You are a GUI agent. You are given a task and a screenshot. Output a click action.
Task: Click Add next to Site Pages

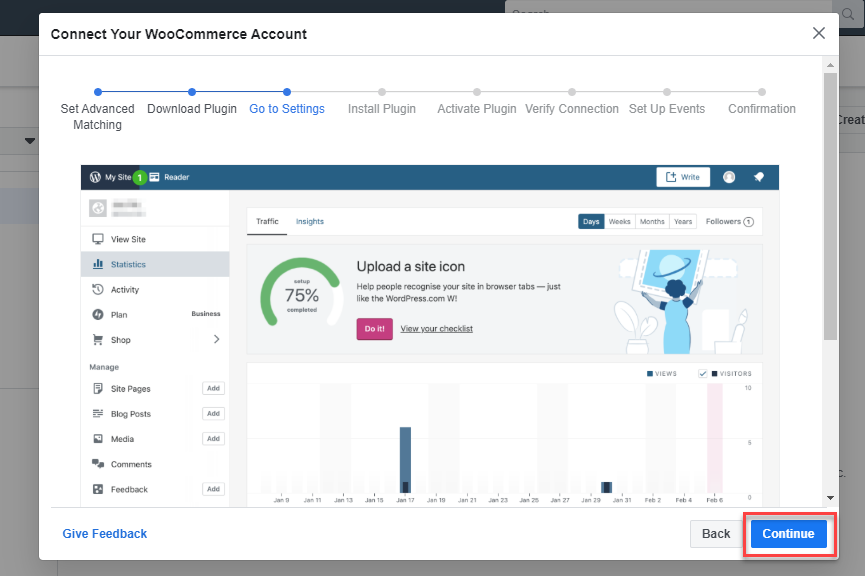213,388
